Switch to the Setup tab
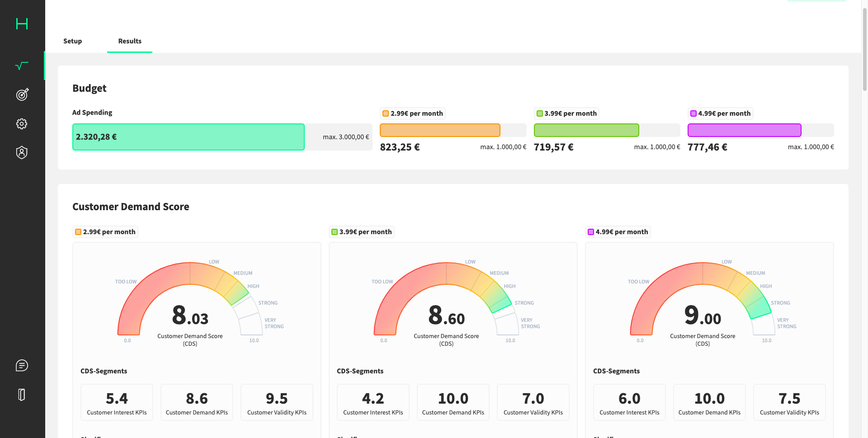Viewport: 868px width, 438px height. (72, 41)
